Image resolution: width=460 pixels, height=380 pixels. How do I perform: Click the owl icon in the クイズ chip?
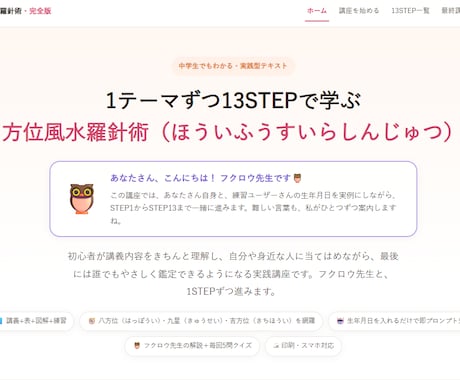point(137,346)
